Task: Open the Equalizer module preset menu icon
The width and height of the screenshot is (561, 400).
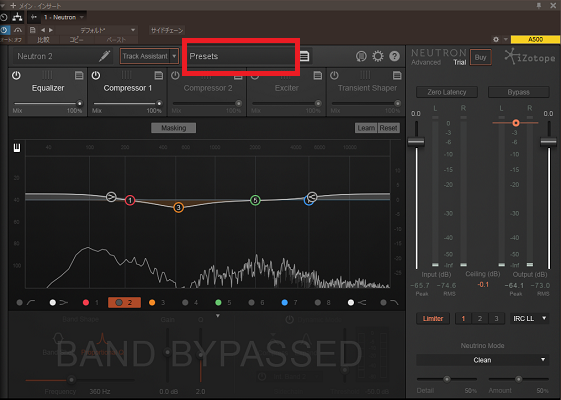Action: coord(79,75)
